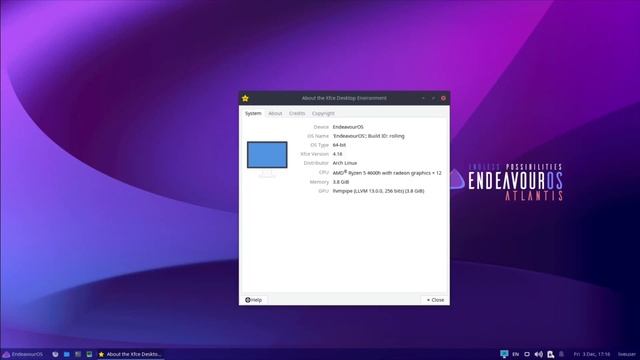The image size is (640, 360).
Task: Open the EndeavourOS applications menu
Action: click(x=23, y=354)
